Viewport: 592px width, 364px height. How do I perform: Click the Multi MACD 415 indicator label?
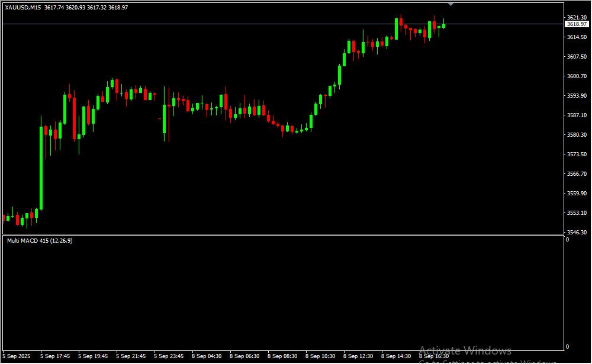pyautogui.click(x=39, y=240)
